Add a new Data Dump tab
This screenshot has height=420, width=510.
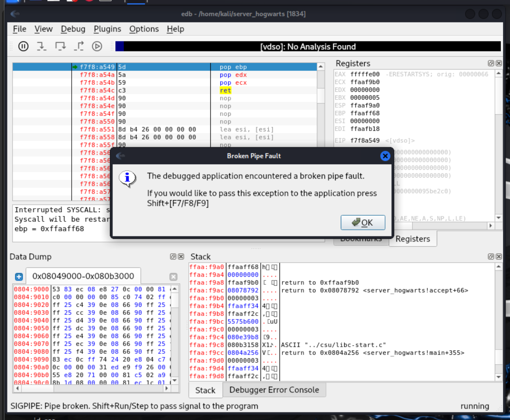19,277
